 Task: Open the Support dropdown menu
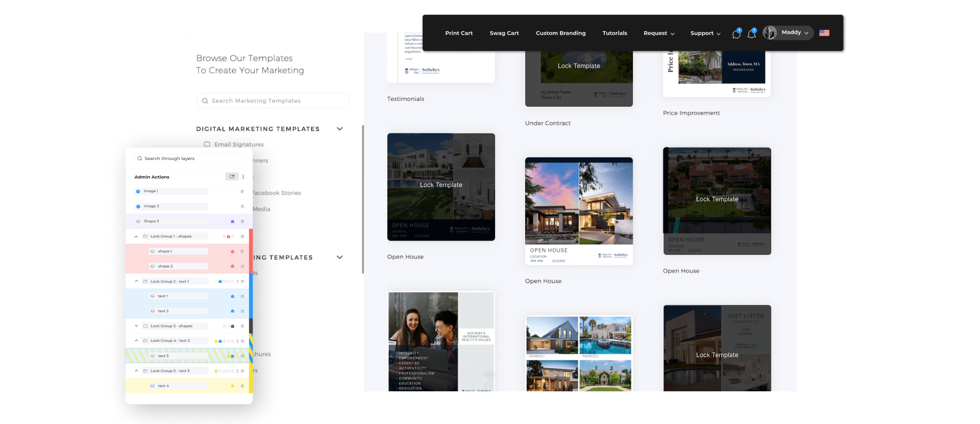705,33
